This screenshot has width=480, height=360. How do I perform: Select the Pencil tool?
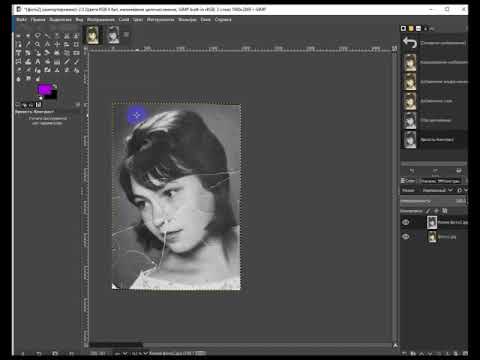(x=67, y=62)
